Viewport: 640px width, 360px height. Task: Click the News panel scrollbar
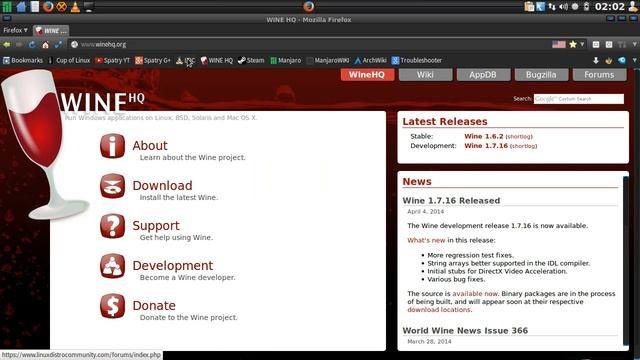click(x=625, y=261)
